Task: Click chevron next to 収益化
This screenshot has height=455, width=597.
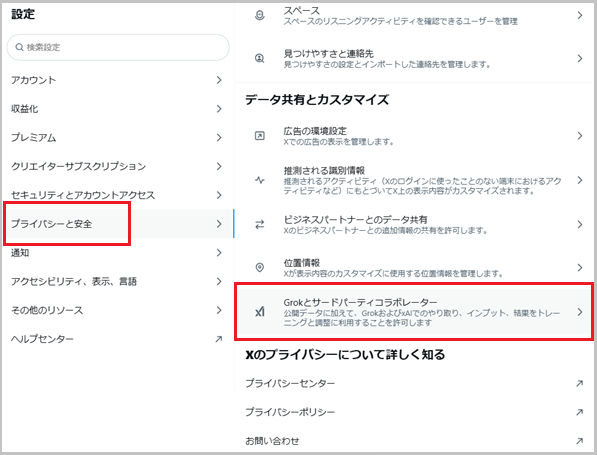Action: pyautogui.click(x=219, y=109)
